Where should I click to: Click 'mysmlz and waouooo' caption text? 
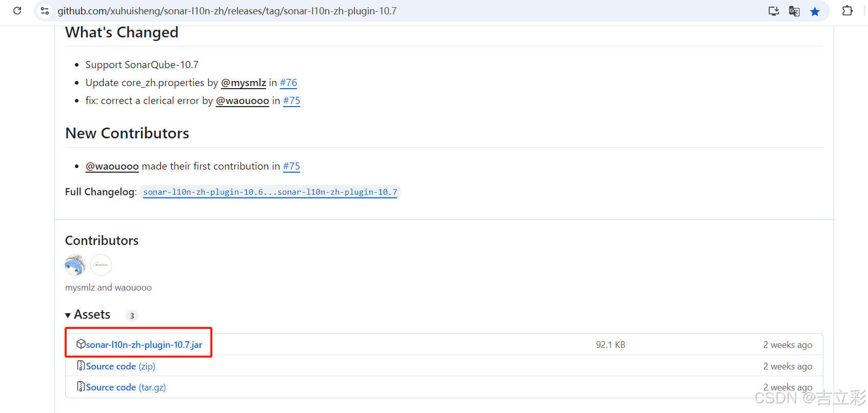pyautogui.click(x=108, y=287)
